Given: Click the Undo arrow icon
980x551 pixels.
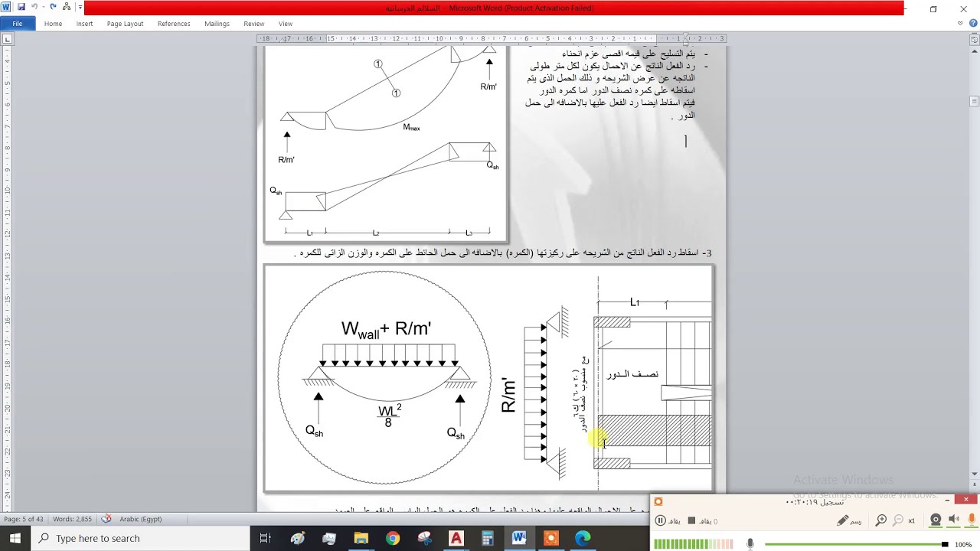Looking at the screenshot, I should pos(34,8).
